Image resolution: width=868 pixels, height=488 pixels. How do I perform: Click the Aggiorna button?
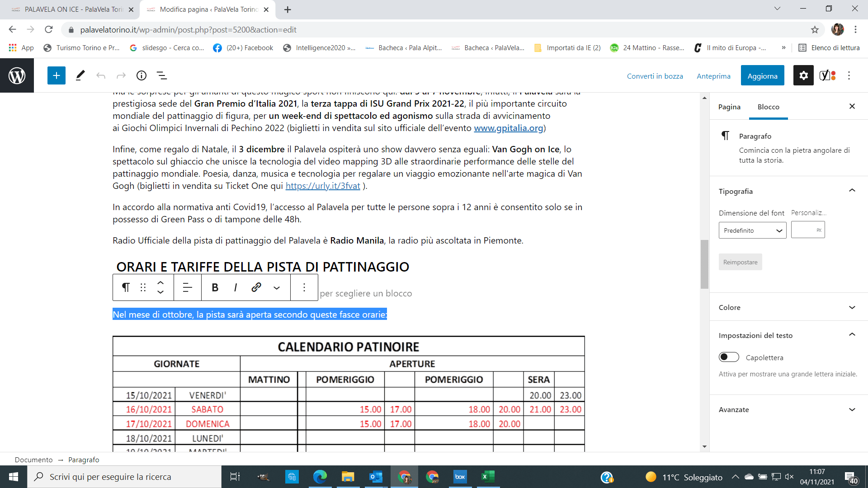[x=762, y=75]
